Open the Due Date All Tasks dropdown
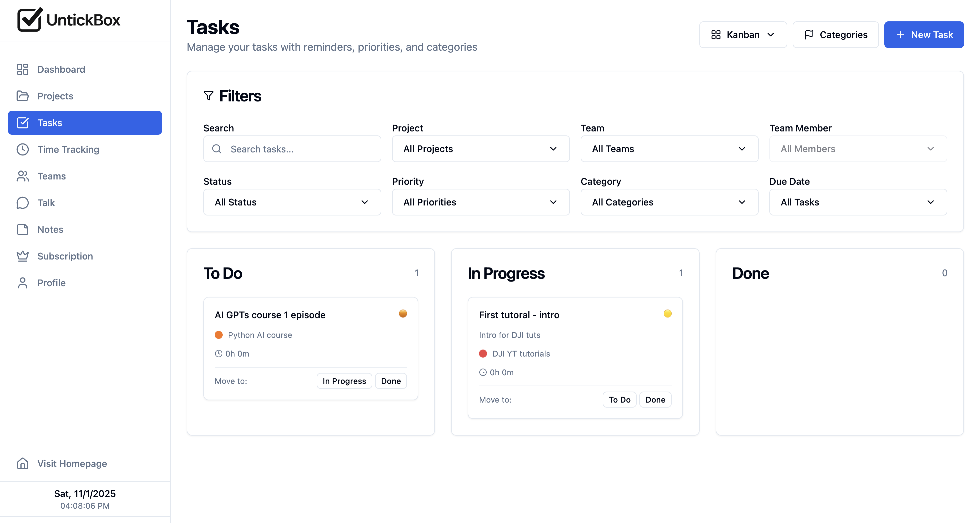Screen dimensions: 980x523 point(857,202)
